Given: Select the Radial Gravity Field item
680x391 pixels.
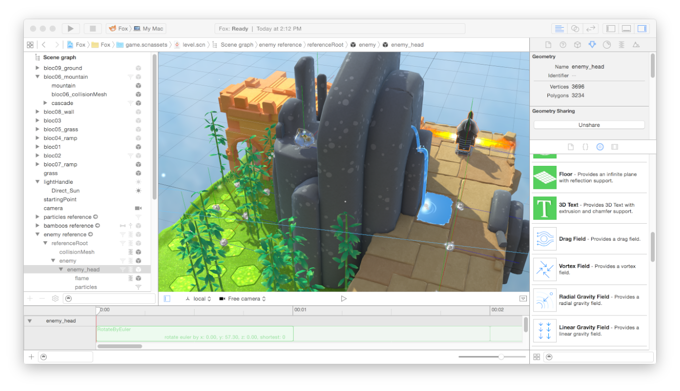Looking at the screenshot, I should [590, 300].
